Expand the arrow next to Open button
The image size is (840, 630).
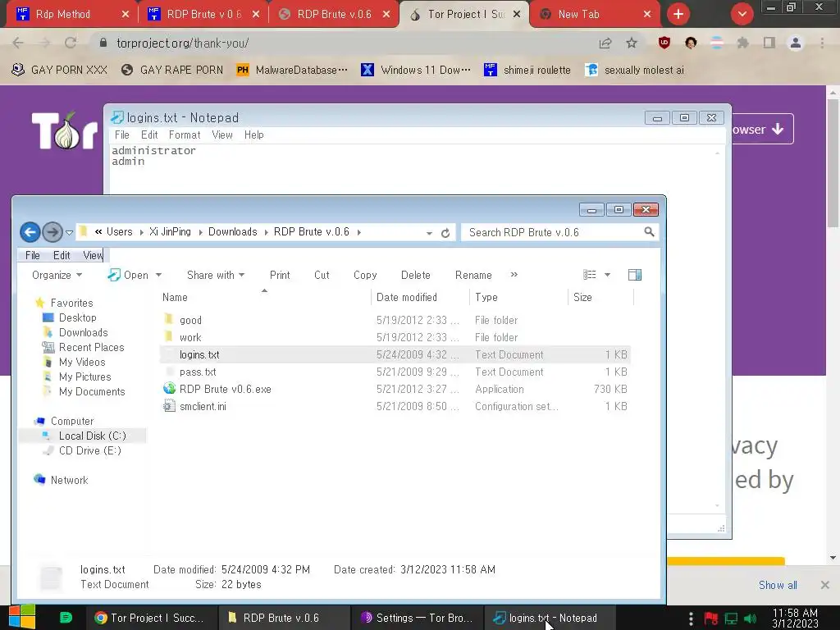click(x=158, y=275)
